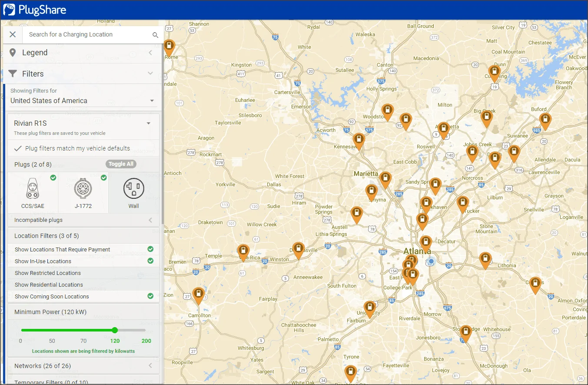Screen dimensions: 588x385
Task: Click the blue current location dot
Action: (x=431, y=261)
